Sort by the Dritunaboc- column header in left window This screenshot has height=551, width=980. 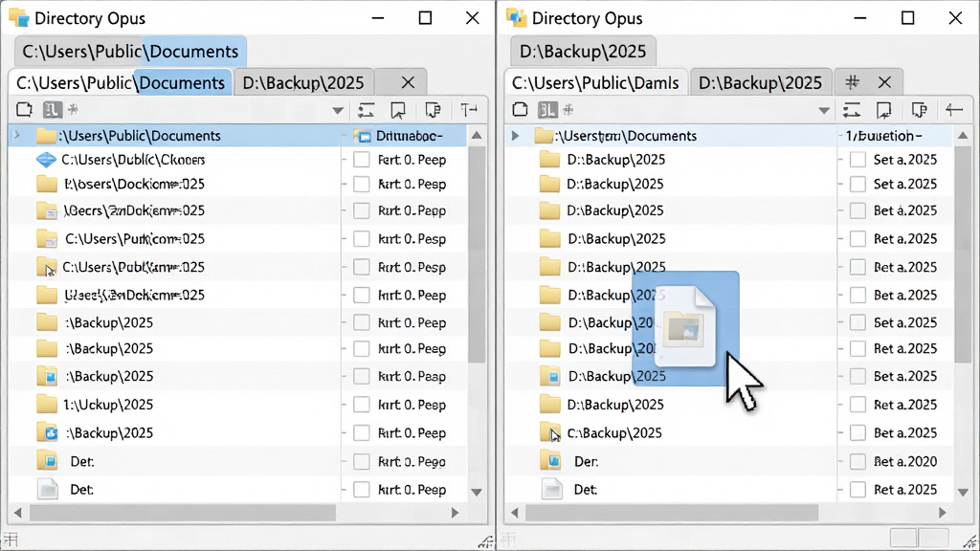[405, 136]
